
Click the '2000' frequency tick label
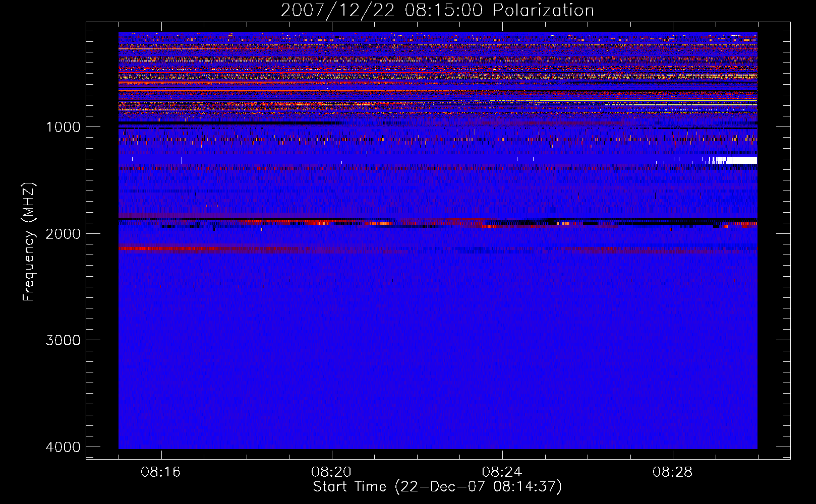(63, 233)
